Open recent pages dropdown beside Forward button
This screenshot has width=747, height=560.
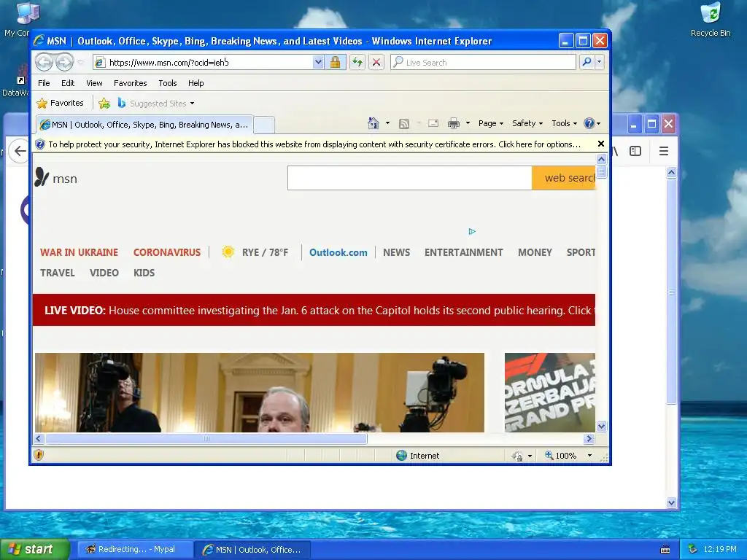[x=80, y=63]
